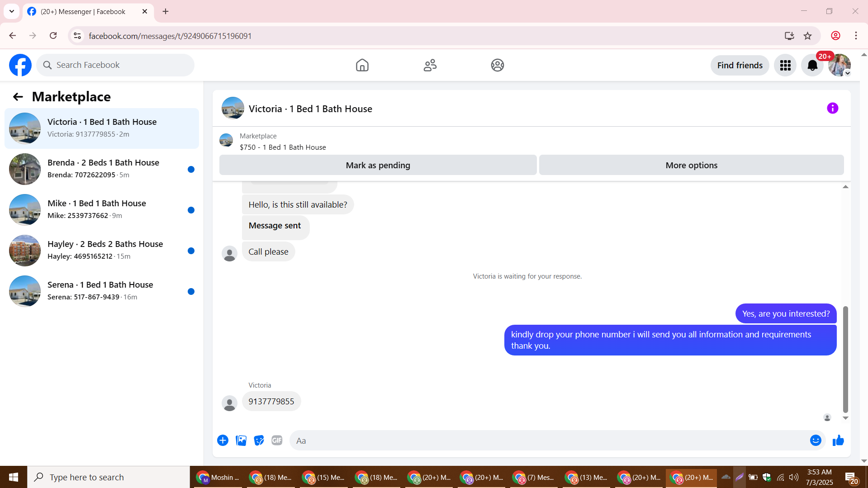Reload the page with refresh icon
Image resolution: width=868 pixels, height=488 pixels.
(x=53, y=36)
